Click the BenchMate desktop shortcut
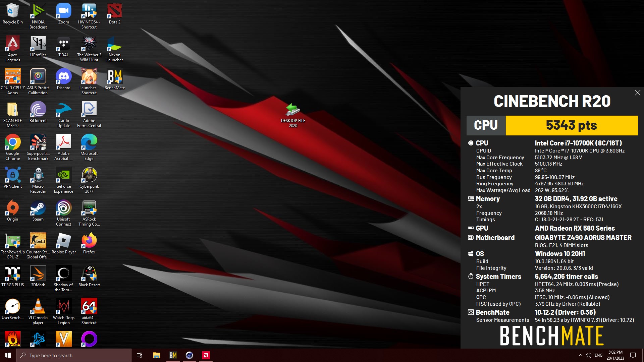 point(114,80)
